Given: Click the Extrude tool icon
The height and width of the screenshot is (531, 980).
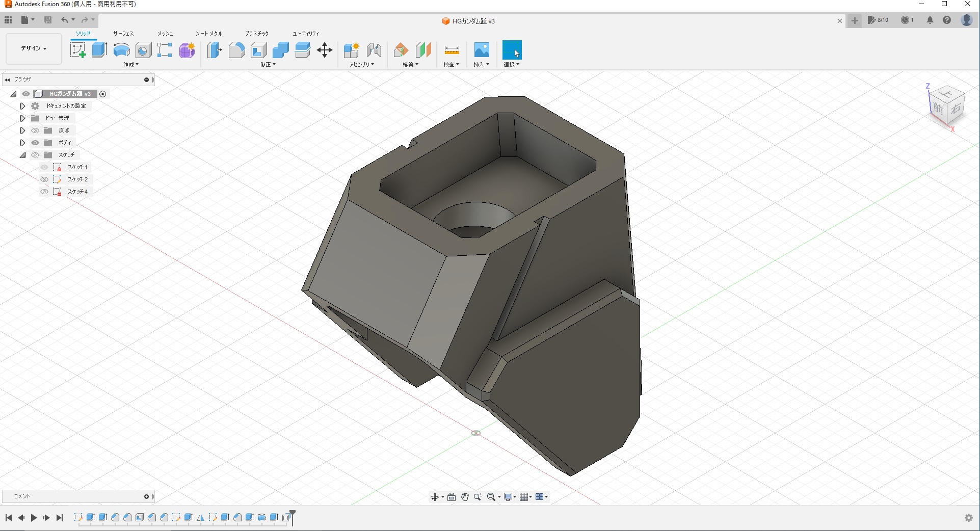Looking at the screenshot, I should (99, 50).
